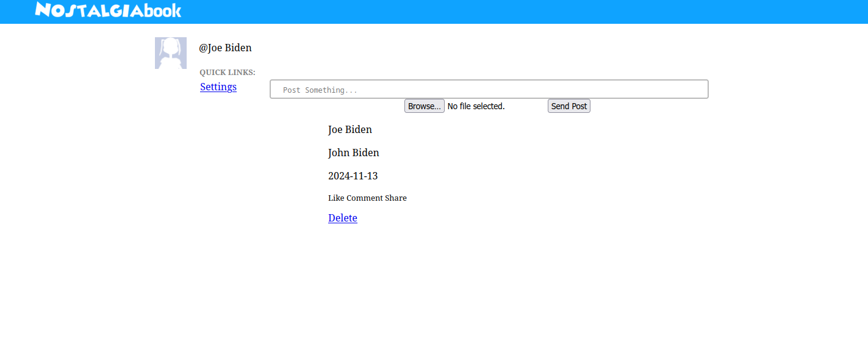Focus the 'Post Something...' text box
The image size is (868, 349).
coord(489,90)
